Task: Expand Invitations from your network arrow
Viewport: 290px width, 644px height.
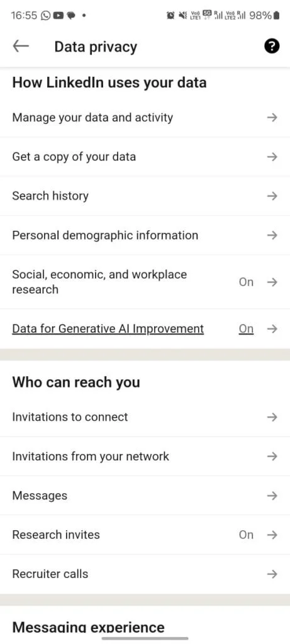Action: (x=272, y=457)
